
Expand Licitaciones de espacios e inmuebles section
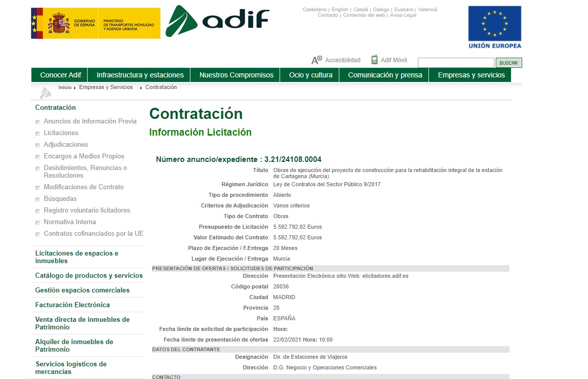[76, 257]
